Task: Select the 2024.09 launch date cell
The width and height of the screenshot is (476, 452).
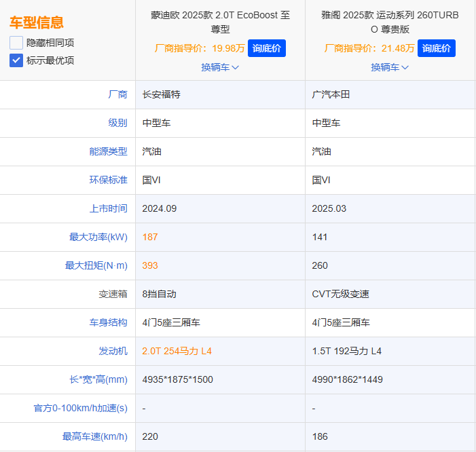Action: pos(221,208)
